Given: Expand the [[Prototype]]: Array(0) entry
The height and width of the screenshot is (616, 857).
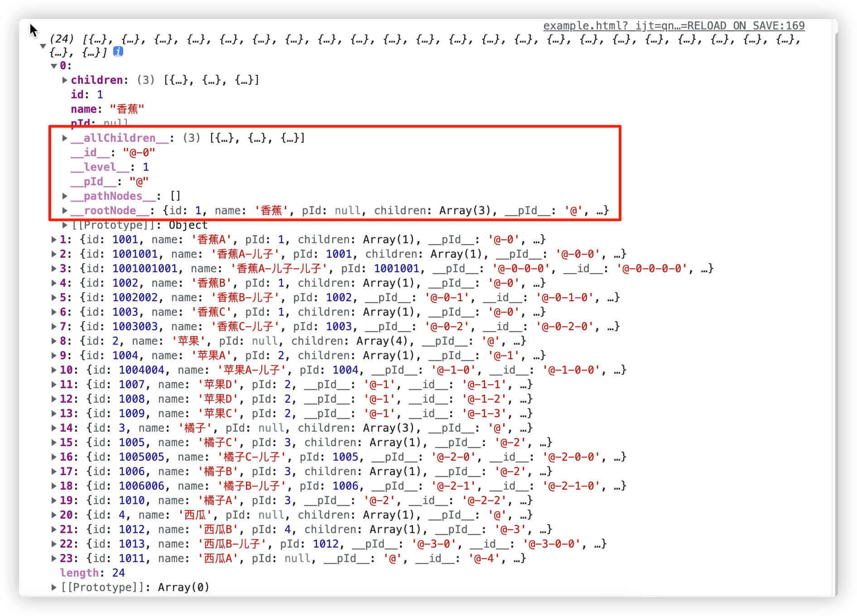Looking at the screenshot, I should coord(54,587).
